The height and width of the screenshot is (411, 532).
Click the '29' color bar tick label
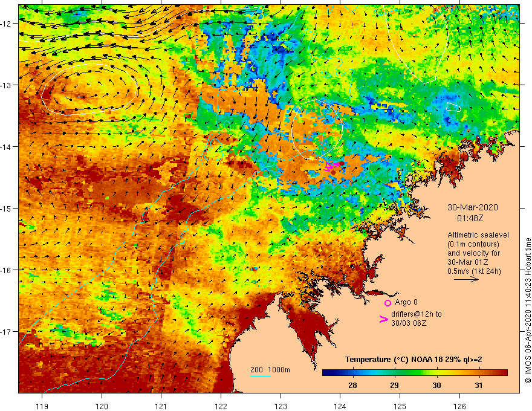(x=395, y=385)
